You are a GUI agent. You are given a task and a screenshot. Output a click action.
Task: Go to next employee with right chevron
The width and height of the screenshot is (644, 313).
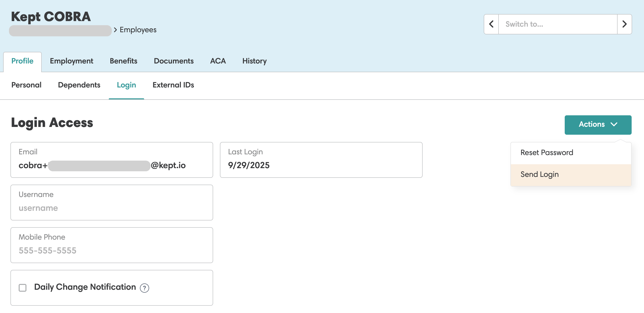tap(624, 24)
